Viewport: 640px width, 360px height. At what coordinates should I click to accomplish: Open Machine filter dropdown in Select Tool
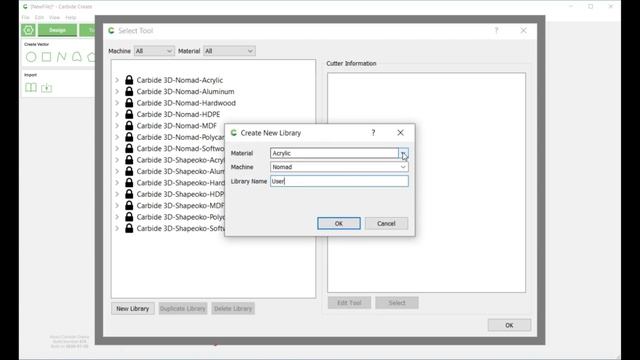[x=154, y=51]
